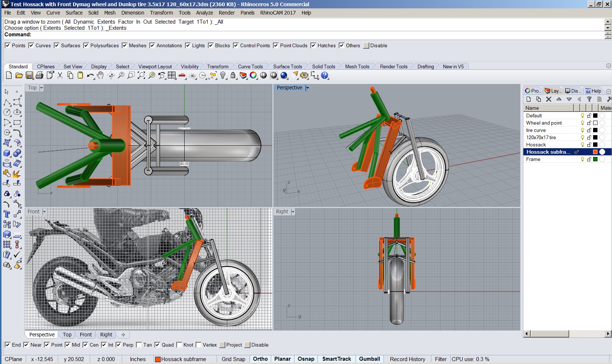Toggle the Quad osnap checkbox
612x364 pixels.
(157, 345)
